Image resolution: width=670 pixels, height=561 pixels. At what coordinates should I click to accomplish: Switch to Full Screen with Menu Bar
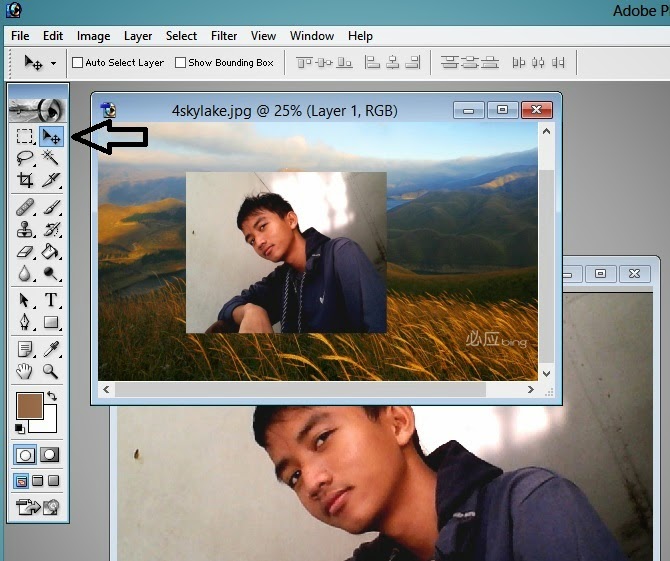tap(38, 481)
